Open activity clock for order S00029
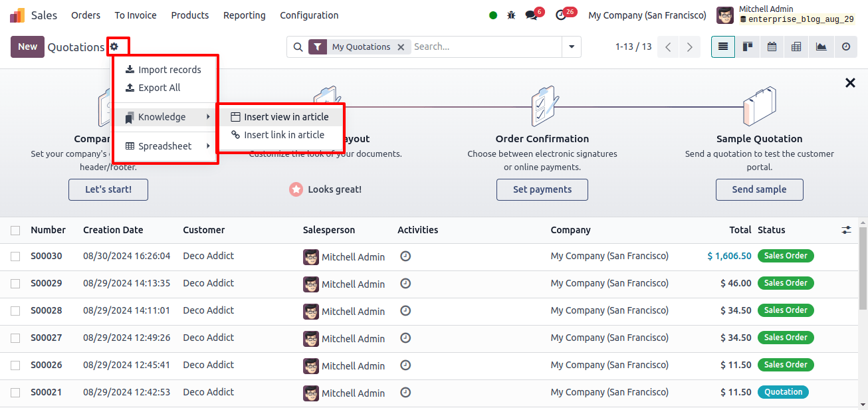The width and height of the screenshot is (868, 410). click(405, 283)
